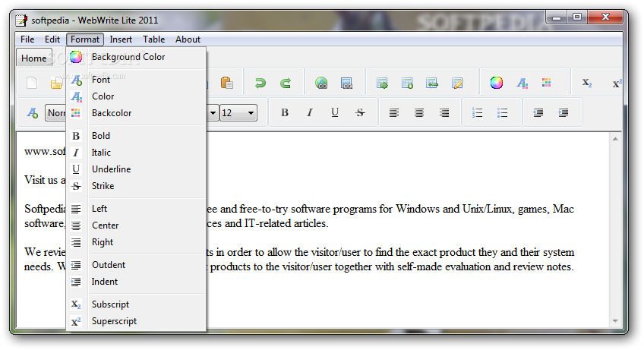Choose Right in the Format menu
644x350 pixels.
136,242
